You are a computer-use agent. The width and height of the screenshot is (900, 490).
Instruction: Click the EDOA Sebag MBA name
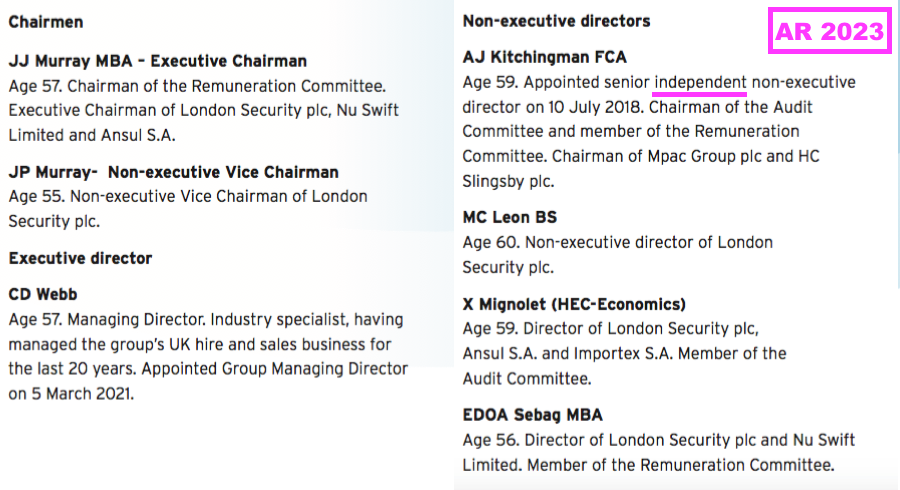pos(533,415)
